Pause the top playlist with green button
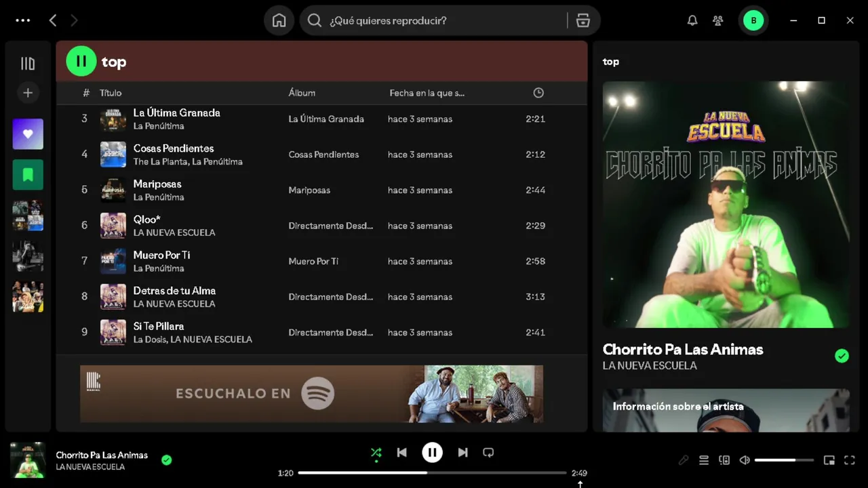 pyautogui.click(x=81, y=62)
